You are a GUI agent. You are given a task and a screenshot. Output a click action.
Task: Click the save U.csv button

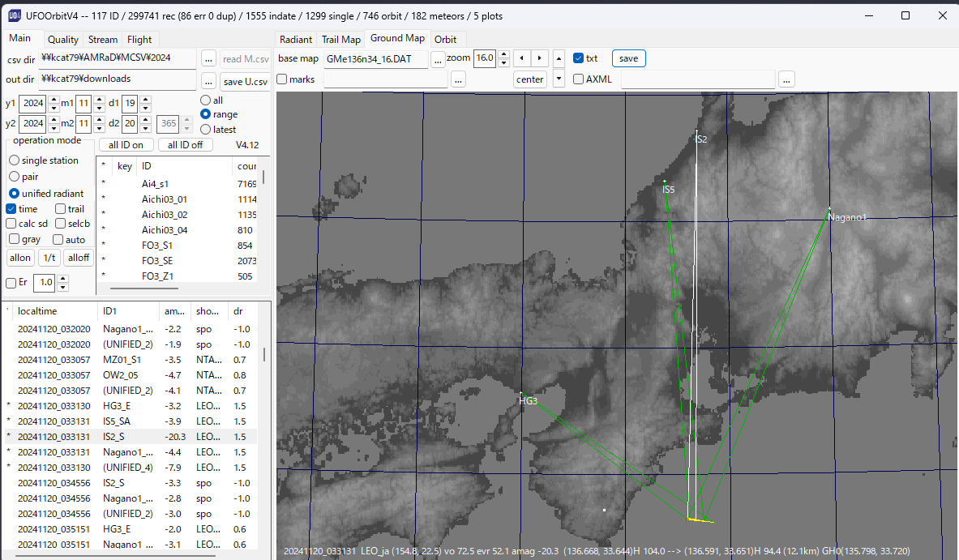[x=245, y=80]
